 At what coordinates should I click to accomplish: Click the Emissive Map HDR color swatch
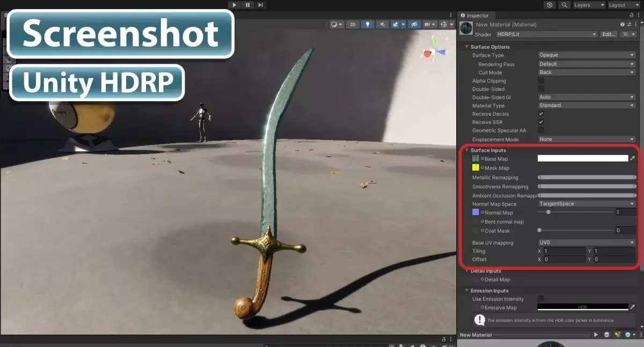pyautogui.click(x=583, y=307)
